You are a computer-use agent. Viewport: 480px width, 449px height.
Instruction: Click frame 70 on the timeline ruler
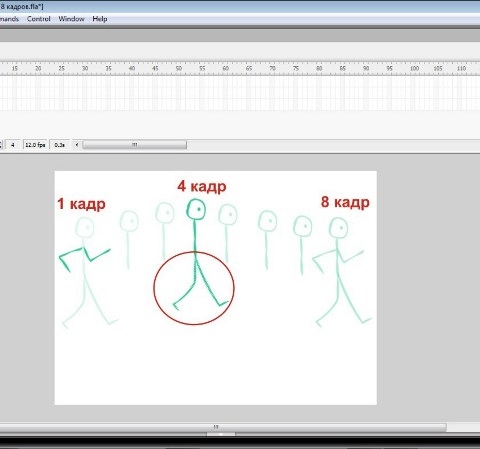pyautogui.click(x=272, y=68)
